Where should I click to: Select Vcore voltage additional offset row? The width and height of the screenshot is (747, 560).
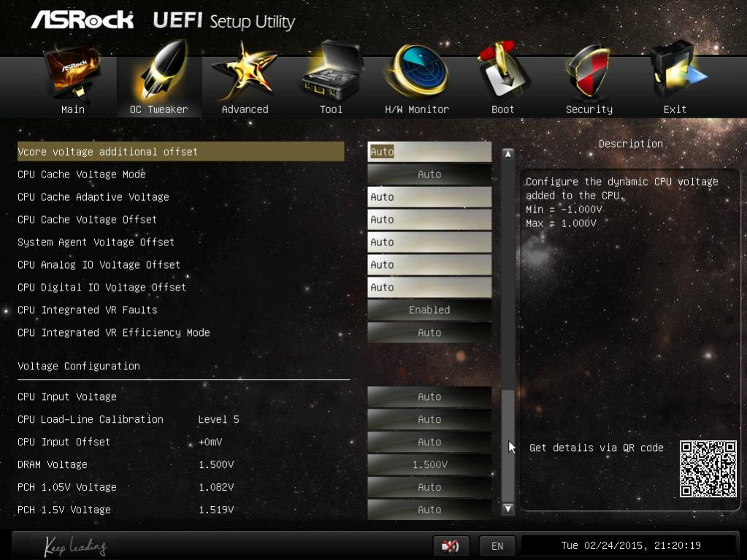pyautogui.click(x=180, y=152)
